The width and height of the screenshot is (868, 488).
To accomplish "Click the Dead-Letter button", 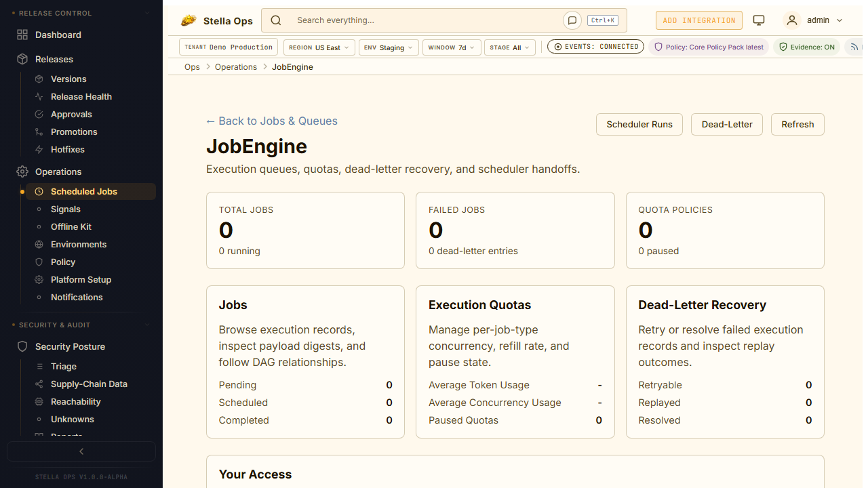I will [726, 124].
